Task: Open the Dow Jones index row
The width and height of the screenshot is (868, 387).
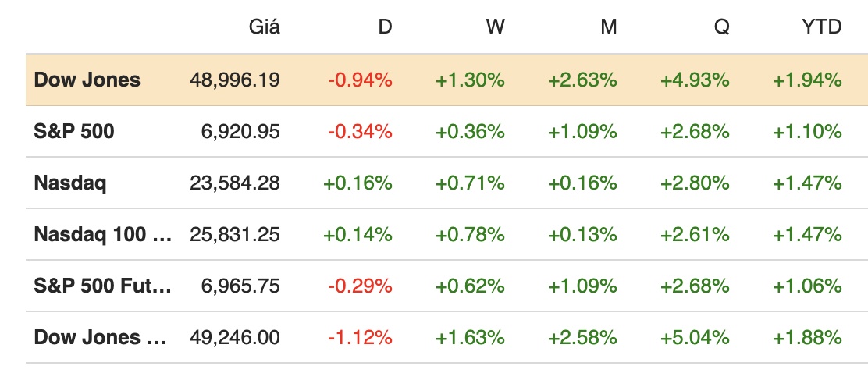Action: click(87, 80)
